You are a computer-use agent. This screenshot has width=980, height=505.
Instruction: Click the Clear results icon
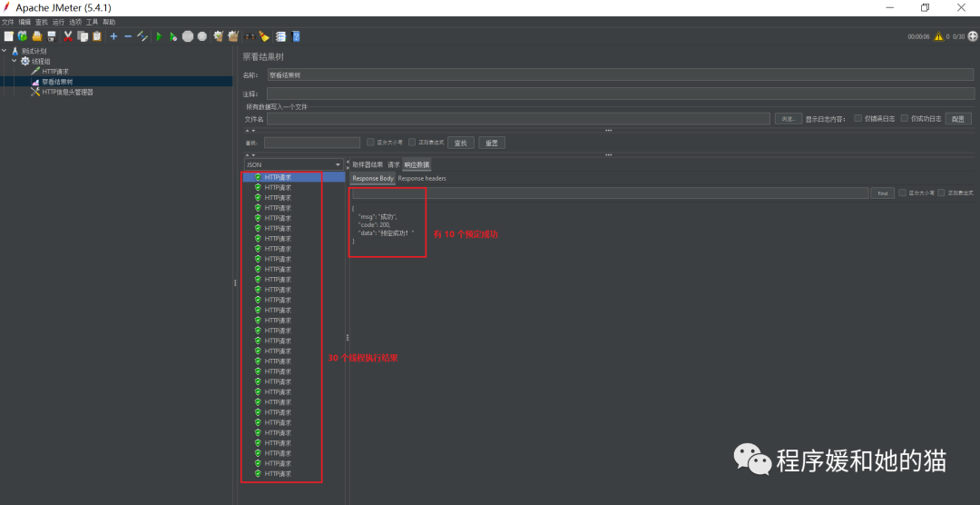pyautogui.click(x=218, y=36)
